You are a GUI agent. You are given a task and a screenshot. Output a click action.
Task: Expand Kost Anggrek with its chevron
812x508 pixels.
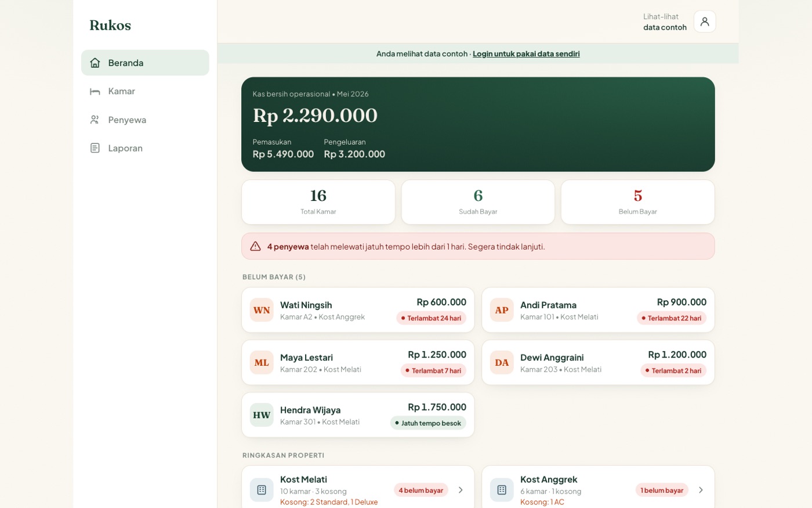[x=701, y=490]
